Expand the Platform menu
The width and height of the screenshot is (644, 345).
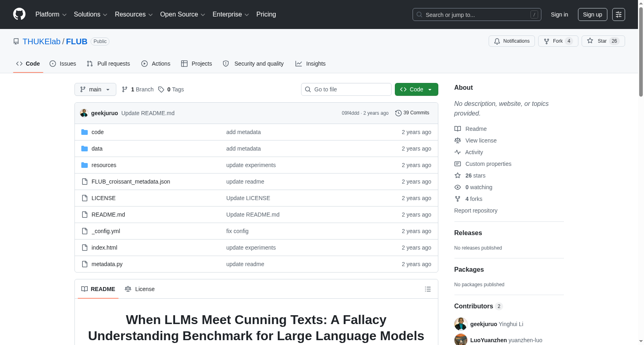pos(51,14)
